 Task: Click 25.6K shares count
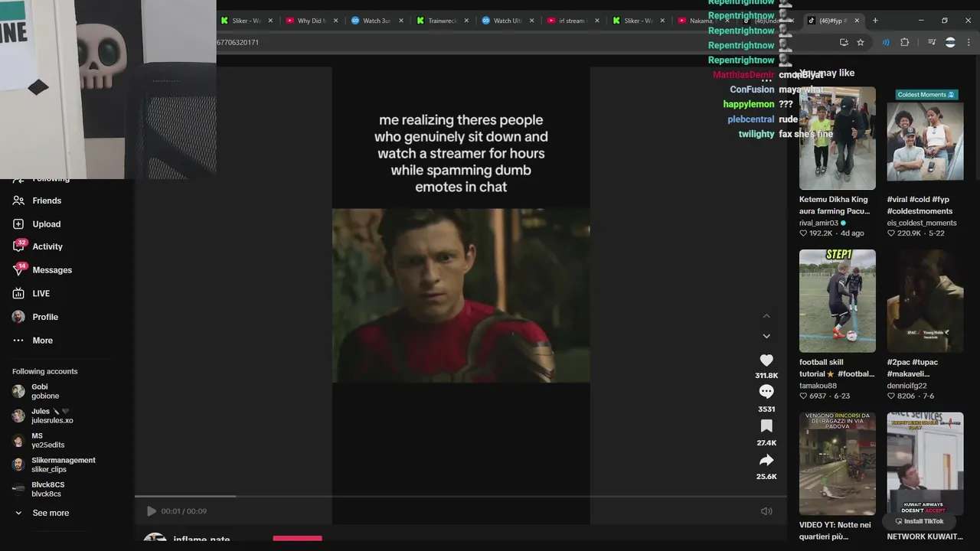coord(766,477)
